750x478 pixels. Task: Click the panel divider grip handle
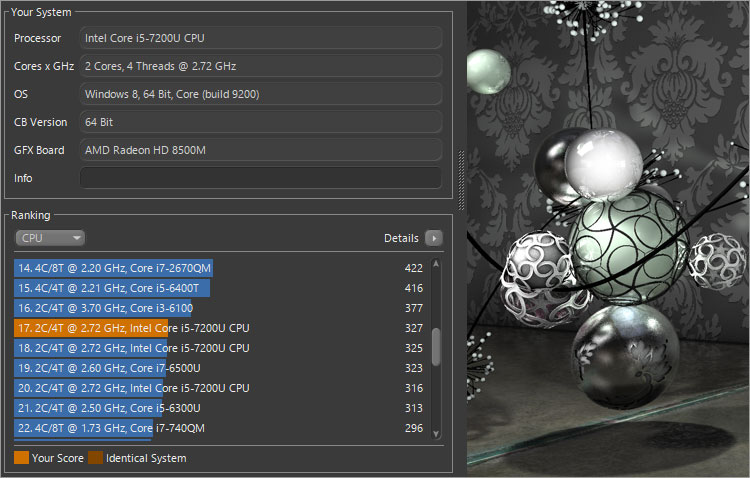(461, 180)
